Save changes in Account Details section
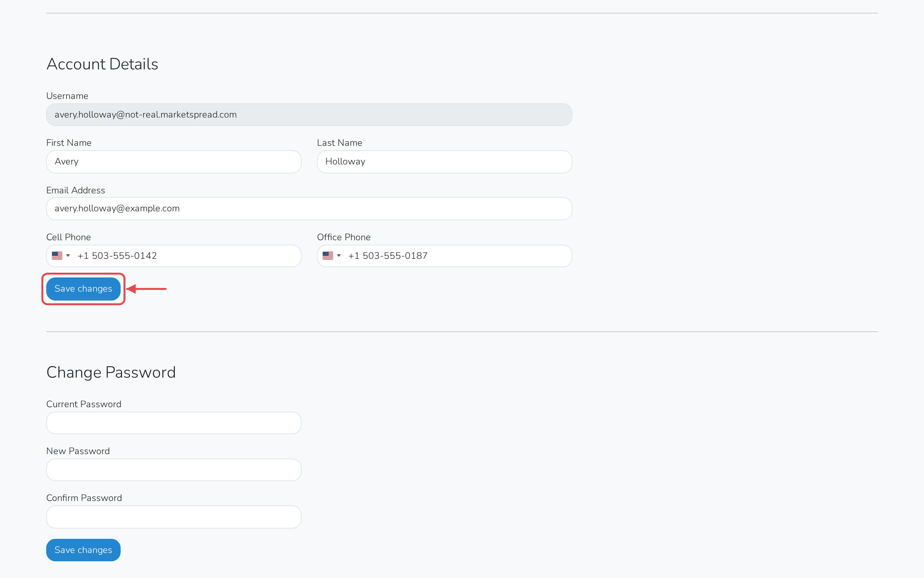The height and width of the screenshot is (578, 924). point(83,289)
